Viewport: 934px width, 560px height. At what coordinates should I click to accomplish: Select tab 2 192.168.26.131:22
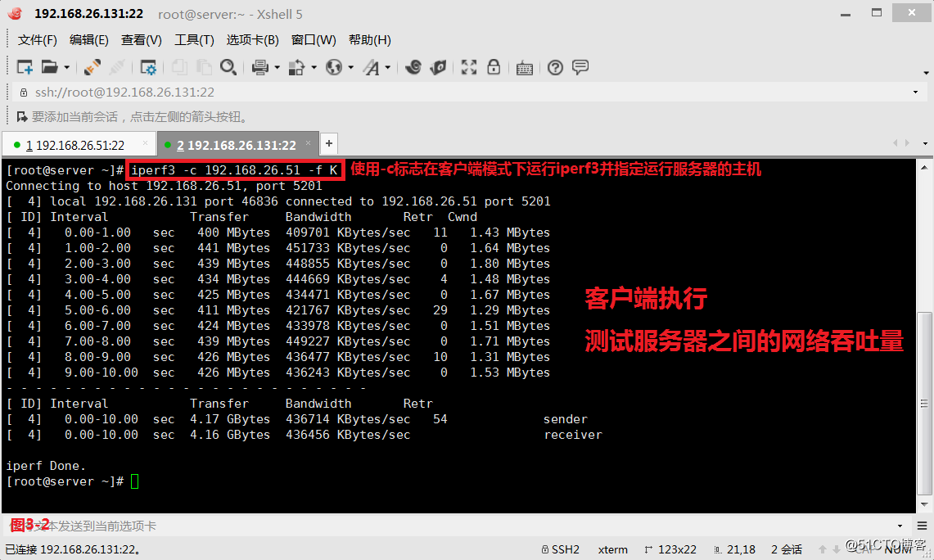pos(237,146)
